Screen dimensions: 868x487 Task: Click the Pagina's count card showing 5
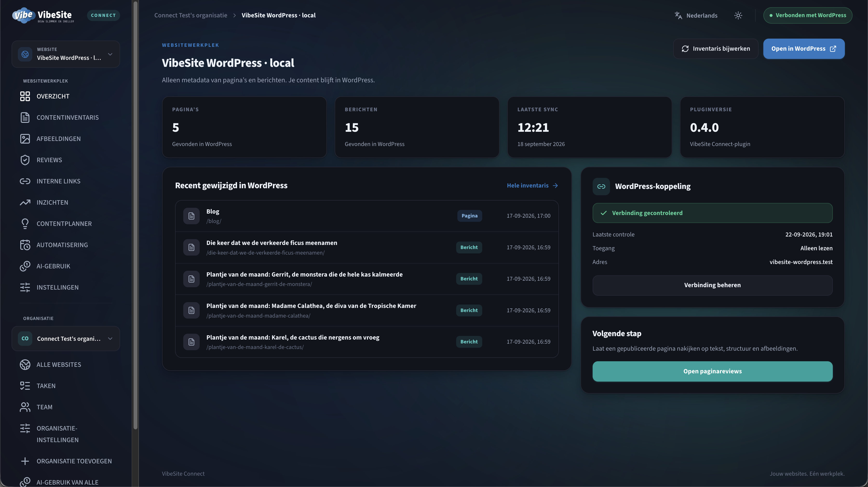click(244, 127)
